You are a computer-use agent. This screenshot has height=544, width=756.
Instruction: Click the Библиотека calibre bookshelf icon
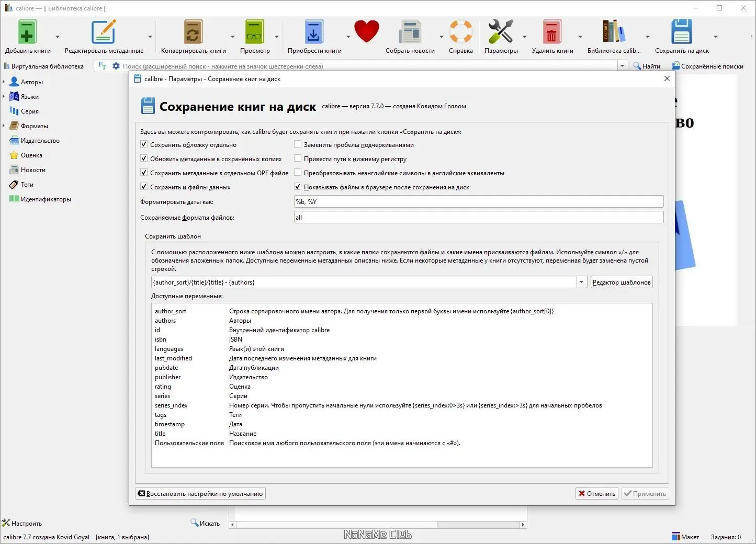point(614,32)
